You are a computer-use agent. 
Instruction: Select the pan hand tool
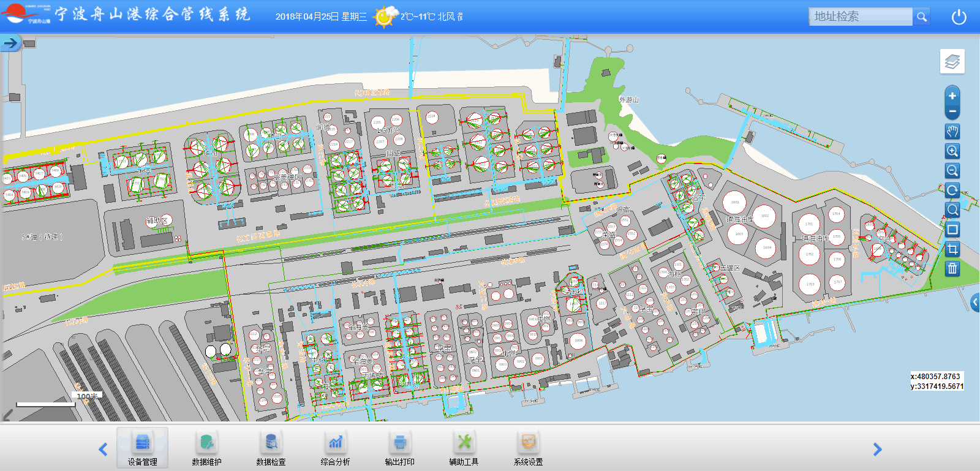(x=952, y=132)
